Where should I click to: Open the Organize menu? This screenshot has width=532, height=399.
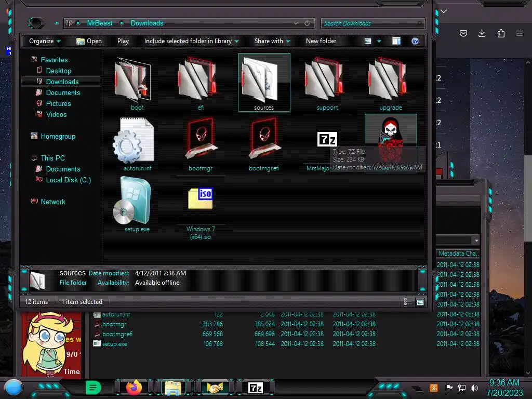click(x=45, y=41)
